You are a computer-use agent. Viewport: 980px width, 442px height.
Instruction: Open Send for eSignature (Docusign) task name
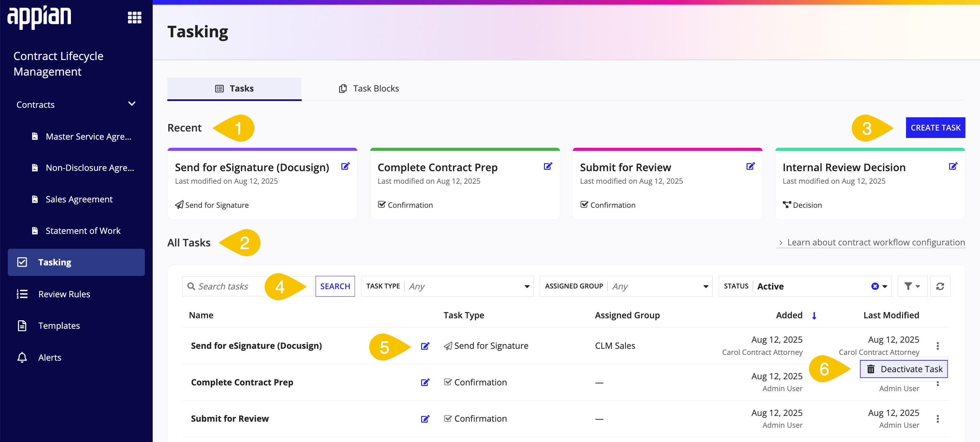tap(256, 346)
